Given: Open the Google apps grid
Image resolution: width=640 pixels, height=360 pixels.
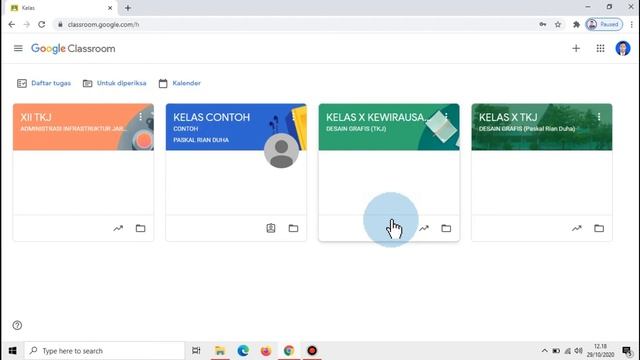Looking at the screenshot, I should (x=600, y=49).
